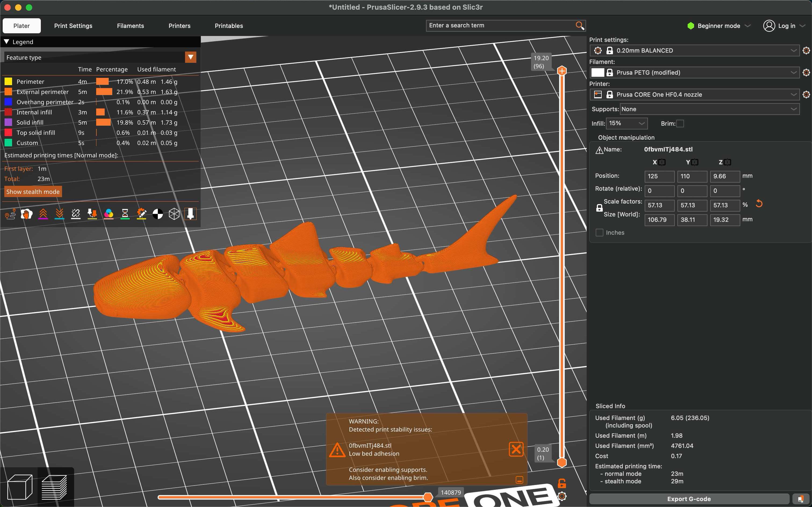
Task: Open the Printables tab
Action: pos(229,26)
